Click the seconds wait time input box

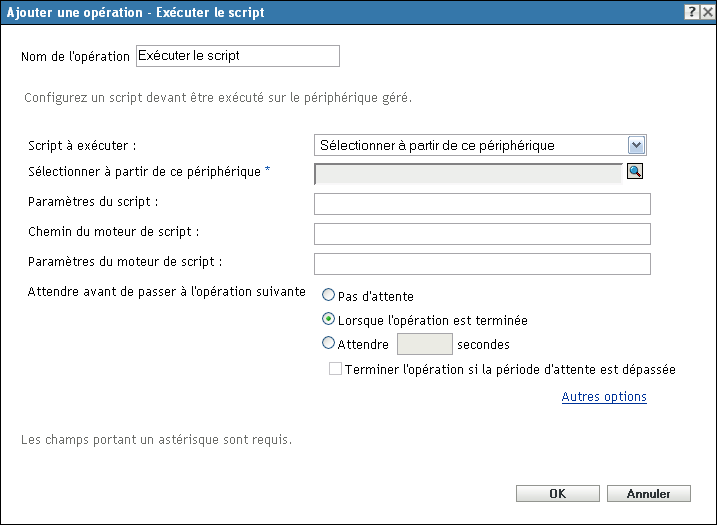[x=425, y=344]
